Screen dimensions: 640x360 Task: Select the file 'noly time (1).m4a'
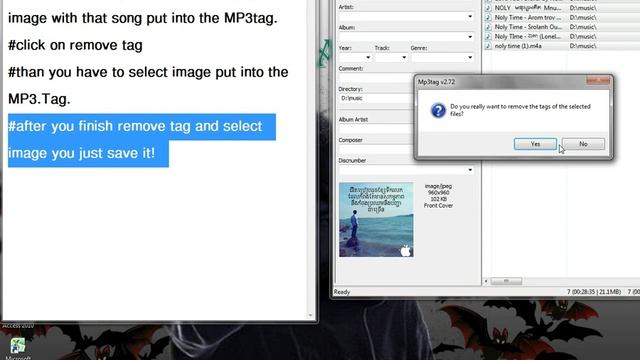518,46
